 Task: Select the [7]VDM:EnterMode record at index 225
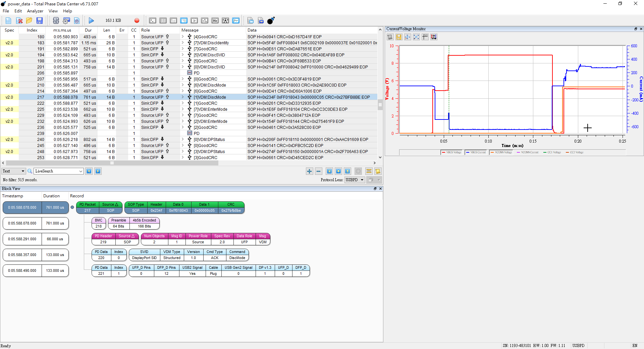(x=210, y=109)
